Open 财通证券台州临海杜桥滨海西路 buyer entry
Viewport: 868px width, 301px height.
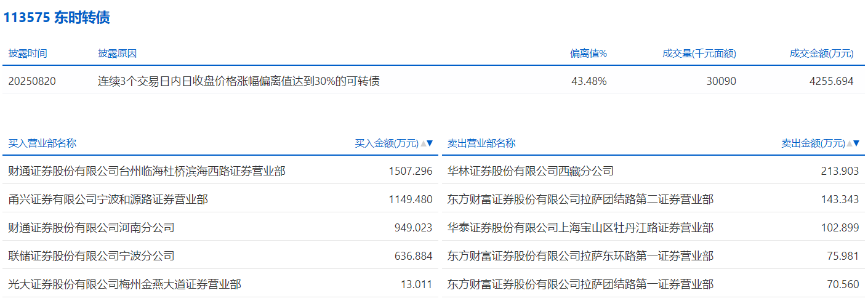tap(147, 171)
